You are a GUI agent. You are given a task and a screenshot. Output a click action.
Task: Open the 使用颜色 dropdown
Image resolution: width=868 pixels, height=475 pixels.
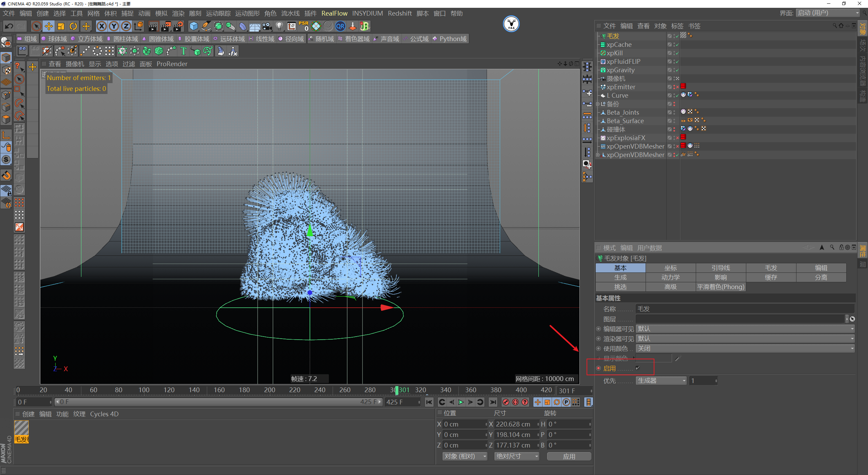tap(745, 348)
